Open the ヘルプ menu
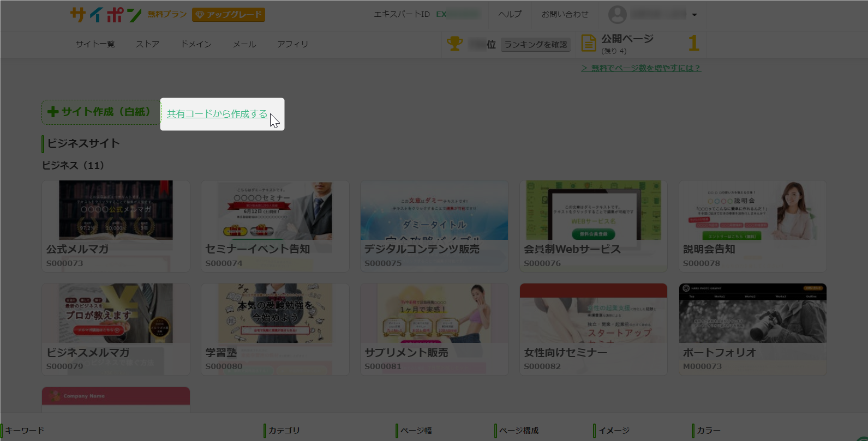Viewport: 868px width, 441px height. (510, 14)
